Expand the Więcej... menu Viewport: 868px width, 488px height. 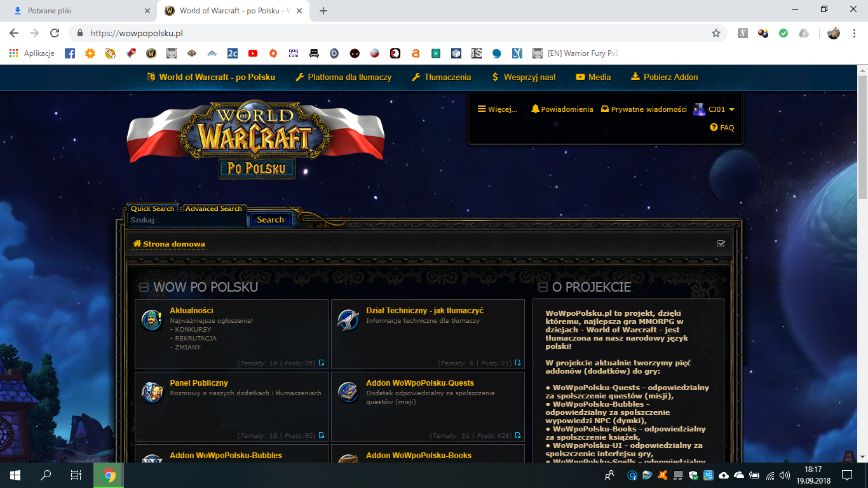pos(497,109)
